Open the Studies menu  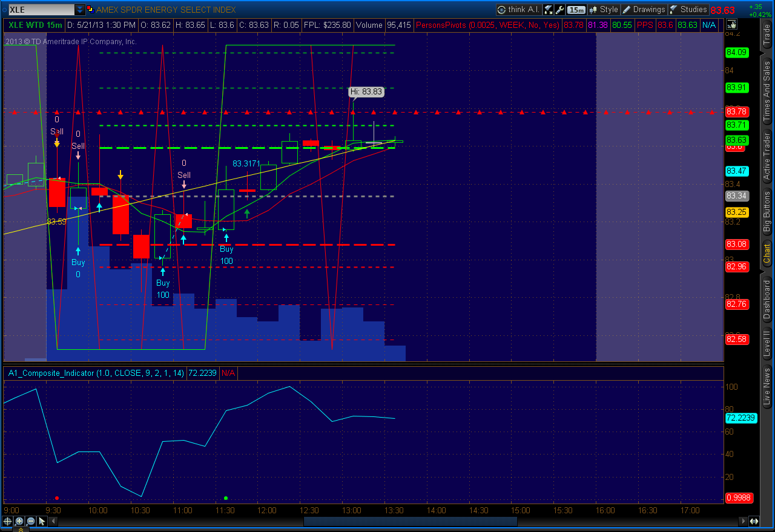click(688, 10)
